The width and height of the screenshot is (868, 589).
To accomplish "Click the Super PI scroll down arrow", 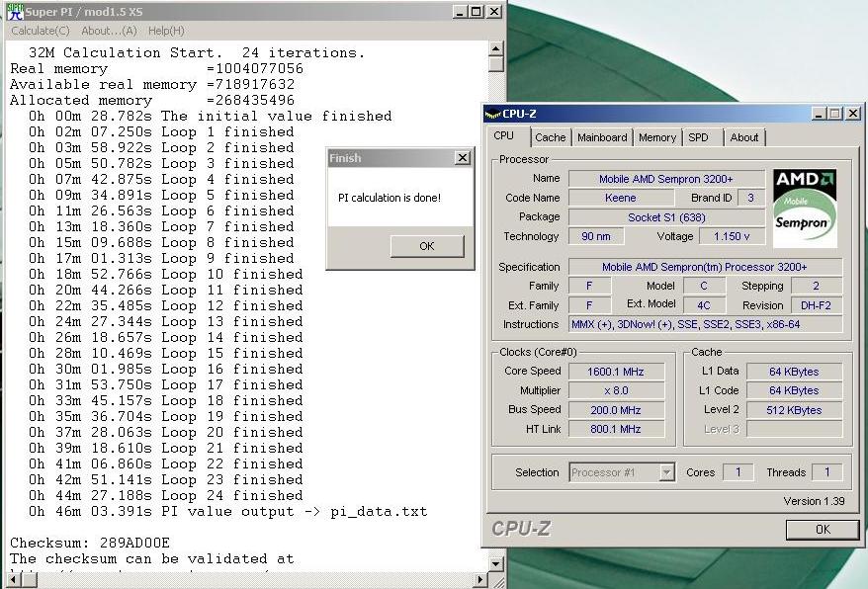I will click(x=496, y=564).
